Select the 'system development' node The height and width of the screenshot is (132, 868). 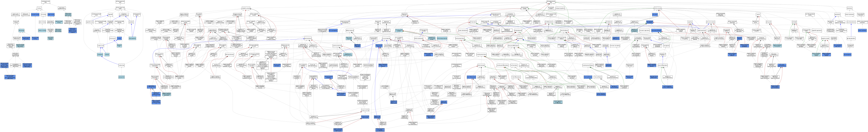[463, 30]
